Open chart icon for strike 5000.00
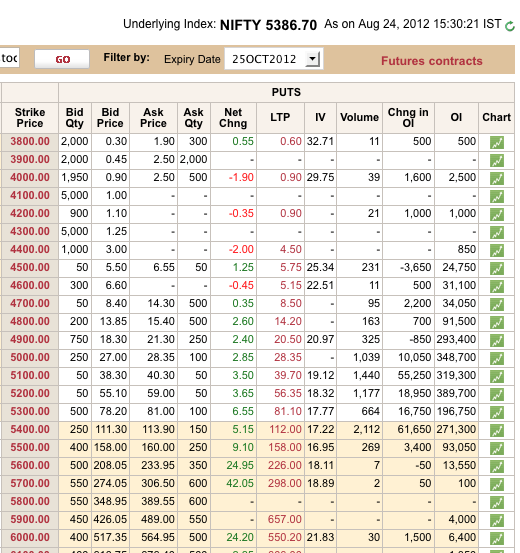Viewport: 520px width, 553px height. tap(497, 358)
